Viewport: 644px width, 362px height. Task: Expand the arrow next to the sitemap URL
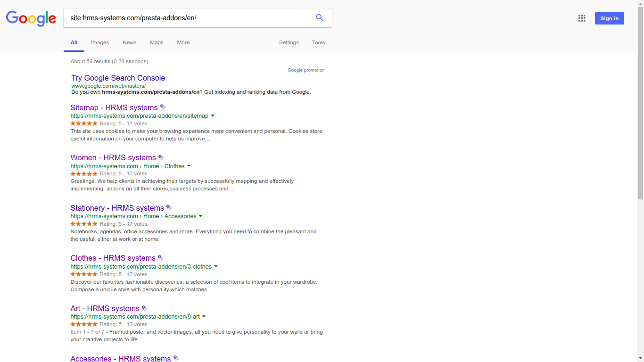[213, 116]
